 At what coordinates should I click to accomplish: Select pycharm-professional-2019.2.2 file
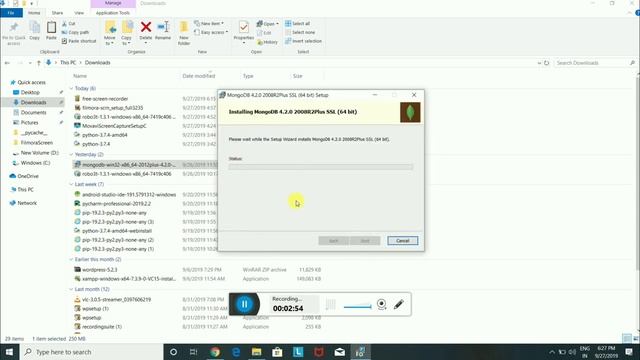coord(116,204)
